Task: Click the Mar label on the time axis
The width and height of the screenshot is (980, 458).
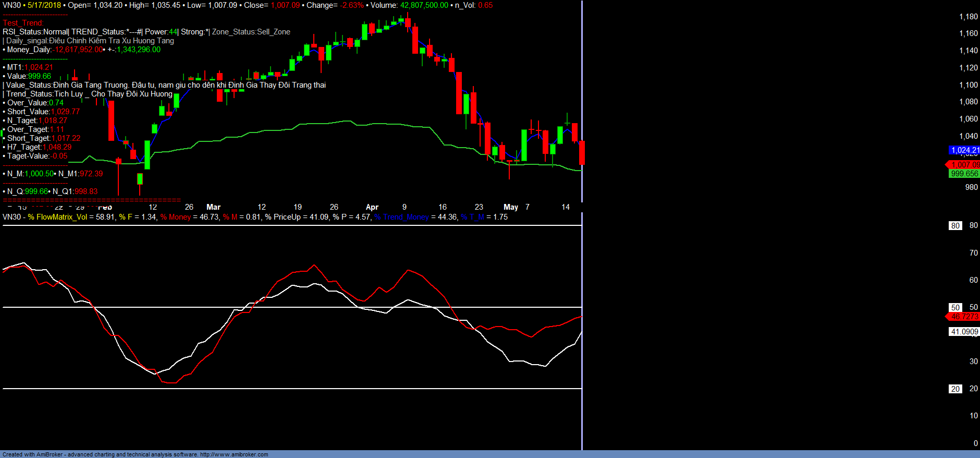Action: click(213, 207)
